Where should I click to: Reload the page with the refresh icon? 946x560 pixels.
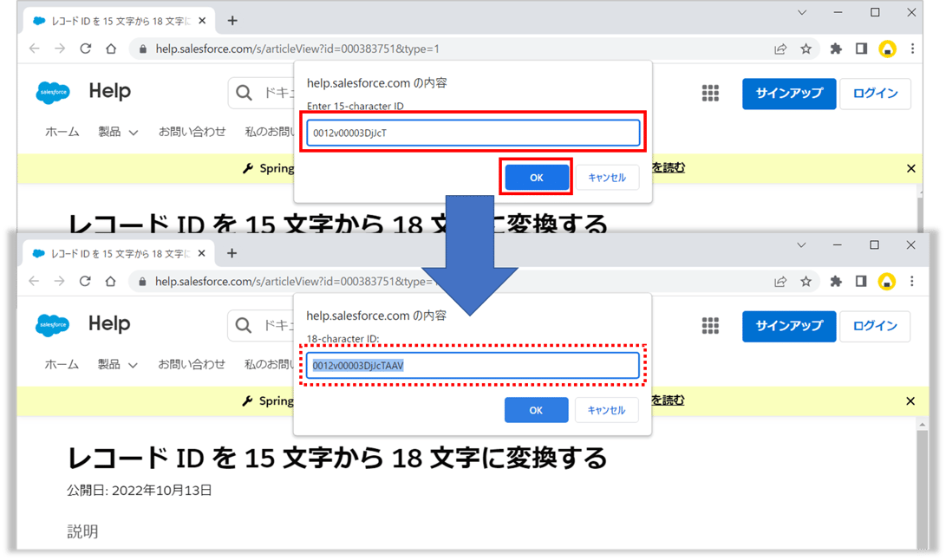point(85,49)
